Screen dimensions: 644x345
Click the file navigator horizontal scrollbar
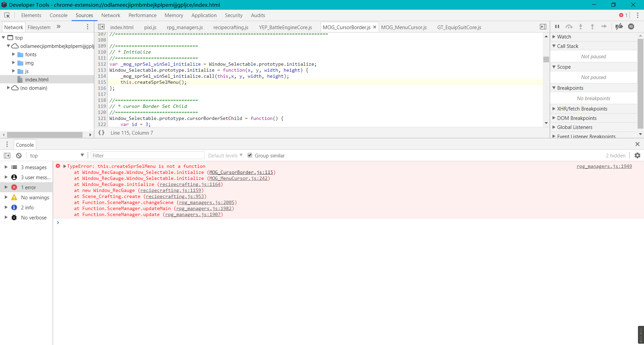(x=45, y=135)
